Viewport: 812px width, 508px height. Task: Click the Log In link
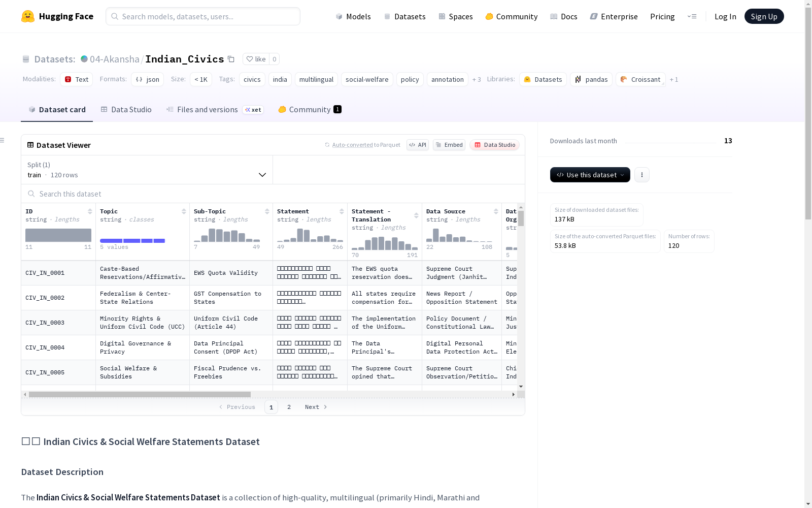(725, 16)
